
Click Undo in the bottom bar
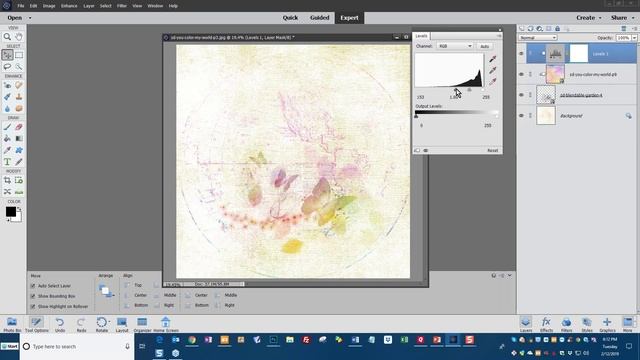coord(60,324)
